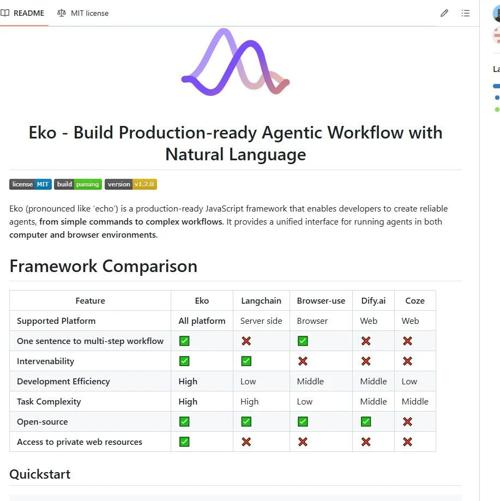Image resolution: width=500 pixels, height=501 pixels.
Task: Click Eko's green check for one-sentence workflow
Action: (184, 341)
